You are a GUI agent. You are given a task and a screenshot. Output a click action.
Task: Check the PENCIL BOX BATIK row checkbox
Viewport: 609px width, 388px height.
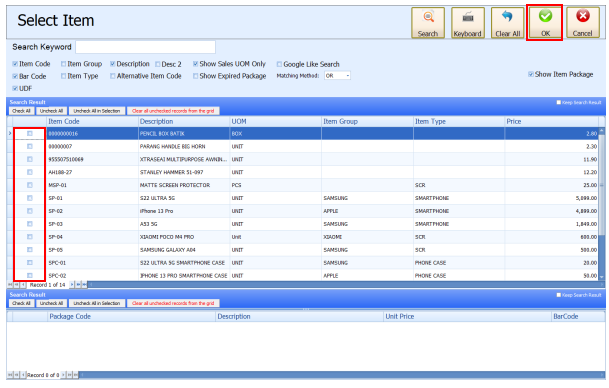click(30, 134)
